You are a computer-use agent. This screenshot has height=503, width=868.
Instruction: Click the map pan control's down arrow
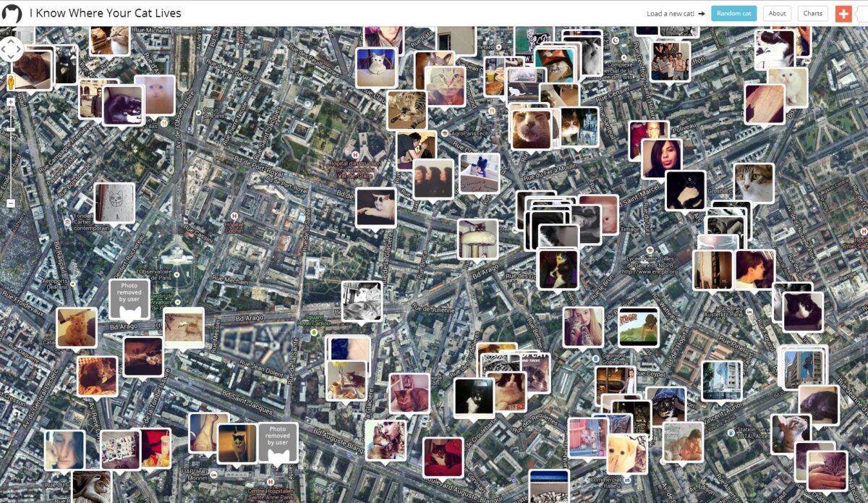11,58
